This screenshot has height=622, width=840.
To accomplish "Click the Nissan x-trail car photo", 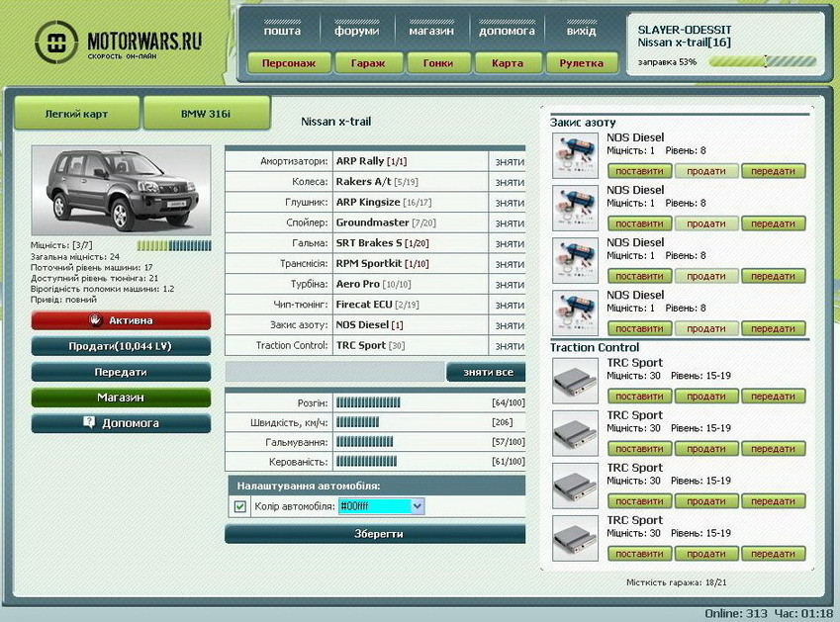I will 121,190.
